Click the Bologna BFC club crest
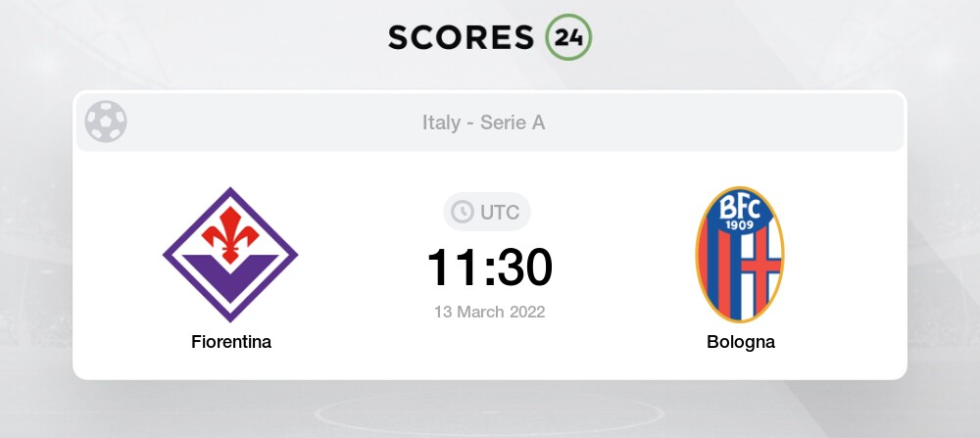The height and width of the screenshot is (438, 980). coord(740,255)
